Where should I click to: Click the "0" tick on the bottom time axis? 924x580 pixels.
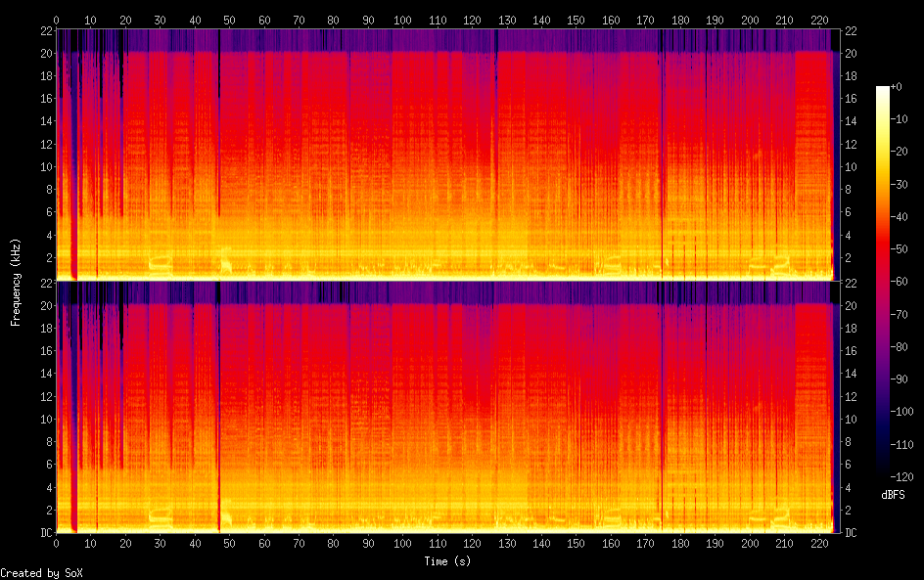tap(57, 543)
